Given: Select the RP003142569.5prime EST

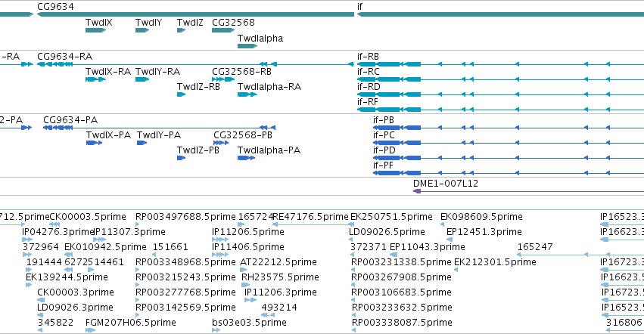Looking at the screenshot, I should (x=138, y=316).
